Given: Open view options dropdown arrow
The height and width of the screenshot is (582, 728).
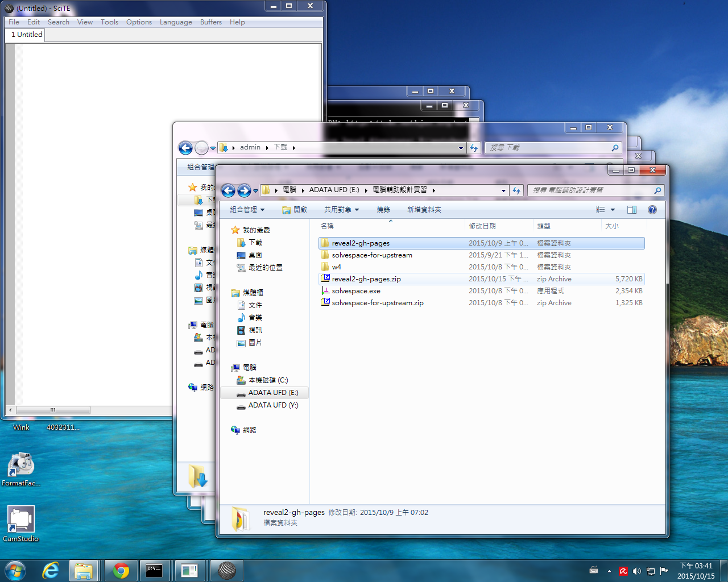Looking at the screenshot, I should pos(613,210).
